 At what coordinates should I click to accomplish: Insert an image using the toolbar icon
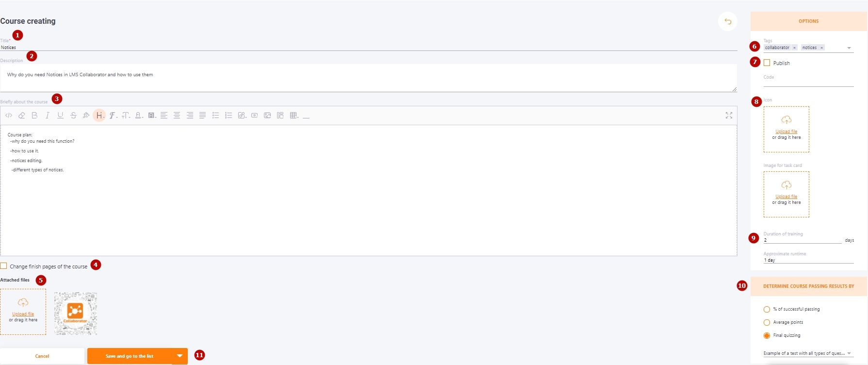[x=267, y=116]
